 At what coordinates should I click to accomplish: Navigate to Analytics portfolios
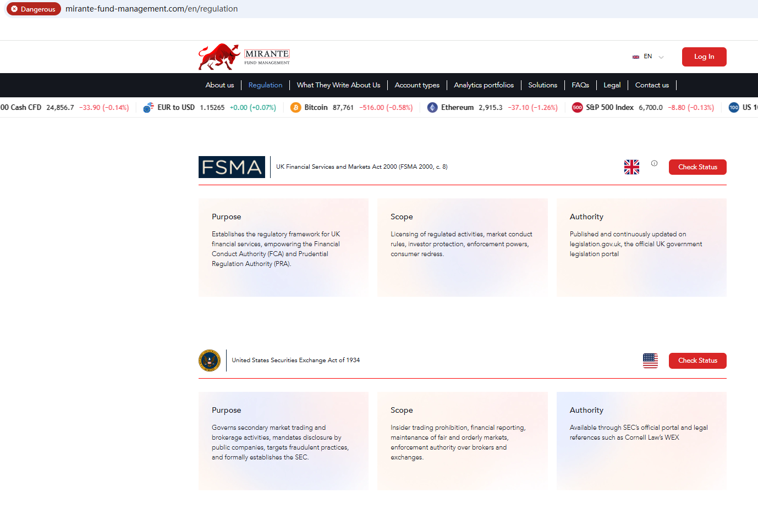(x=484, y=85)
